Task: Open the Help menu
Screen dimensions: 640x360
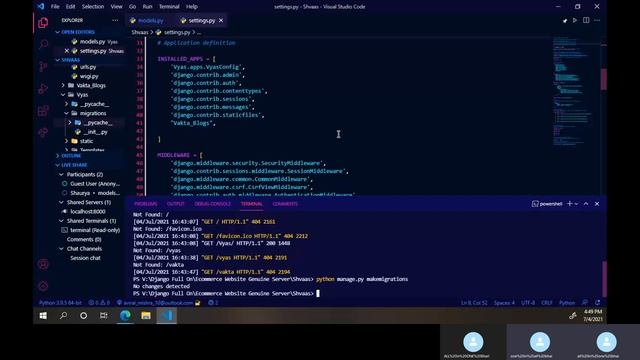Action: coord(191,7)
